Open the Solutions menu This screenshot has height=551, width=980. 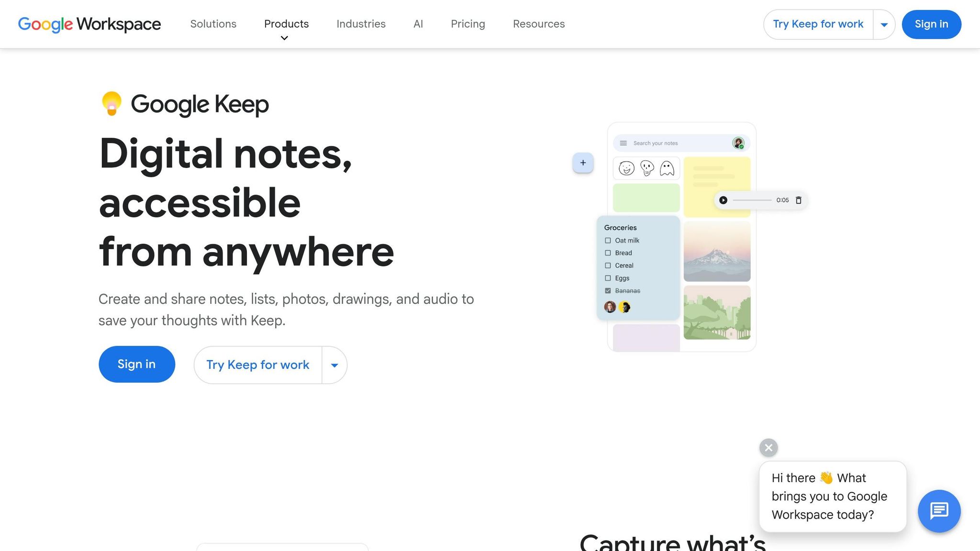213,24
